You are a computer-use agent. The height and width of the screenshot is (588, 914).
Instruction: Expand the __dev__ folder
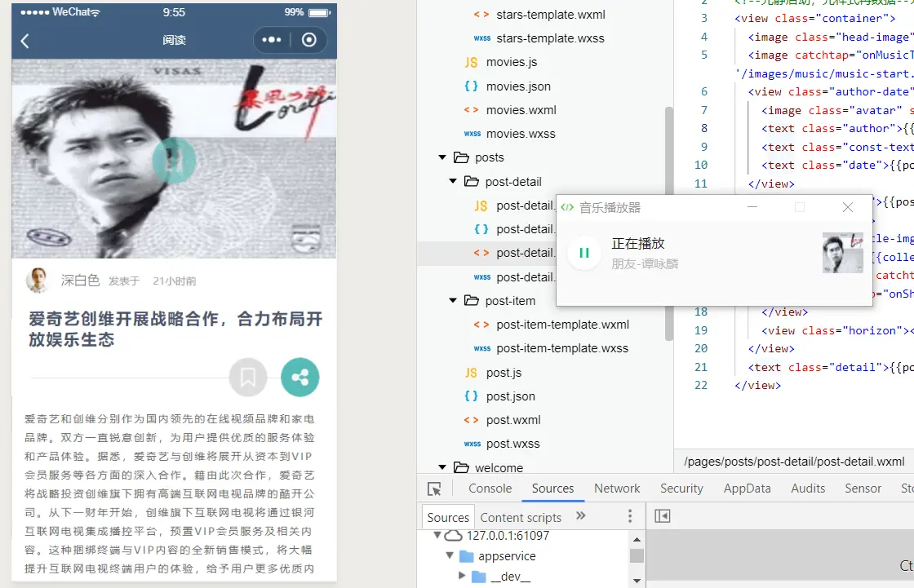(x=462, y=576)
